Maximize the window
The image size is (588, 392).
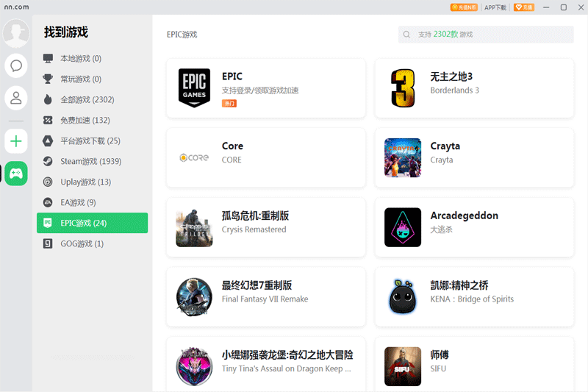(563, 7)
